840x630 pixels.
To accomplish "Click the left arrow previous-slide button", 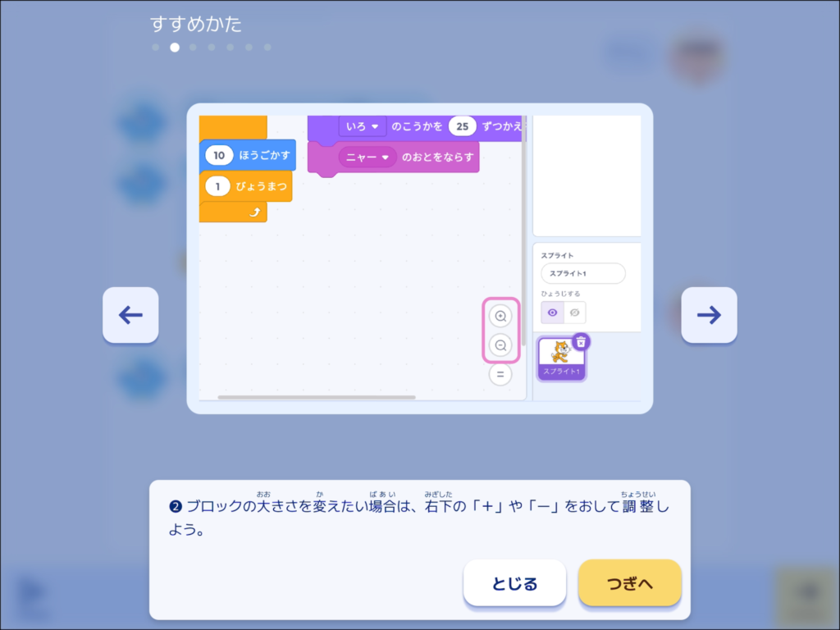I will 130,315.
